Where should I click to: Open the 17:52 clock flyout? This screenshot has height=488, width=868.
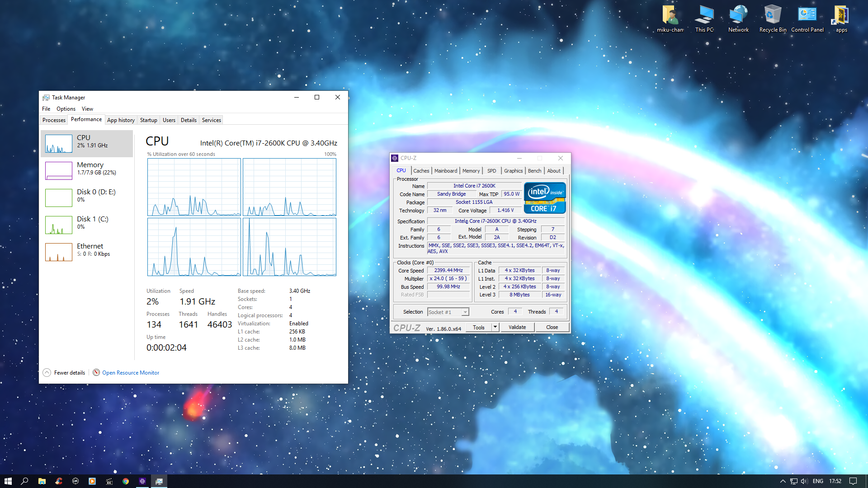(835, 481)
